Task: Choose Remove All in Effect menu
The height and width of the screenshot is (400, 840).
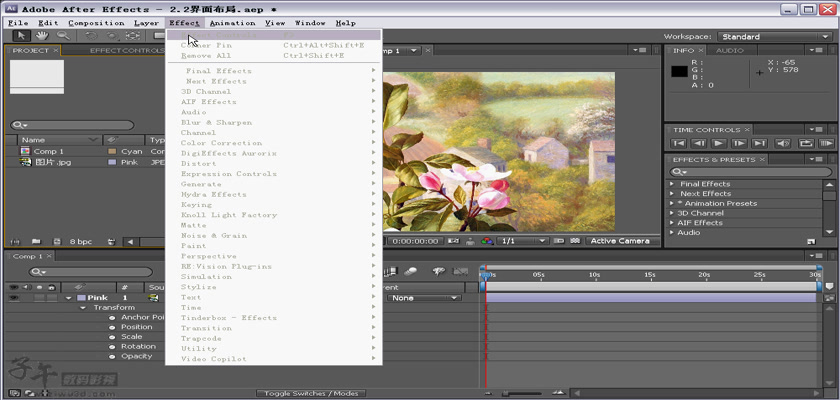Action: tap(274, 56)
